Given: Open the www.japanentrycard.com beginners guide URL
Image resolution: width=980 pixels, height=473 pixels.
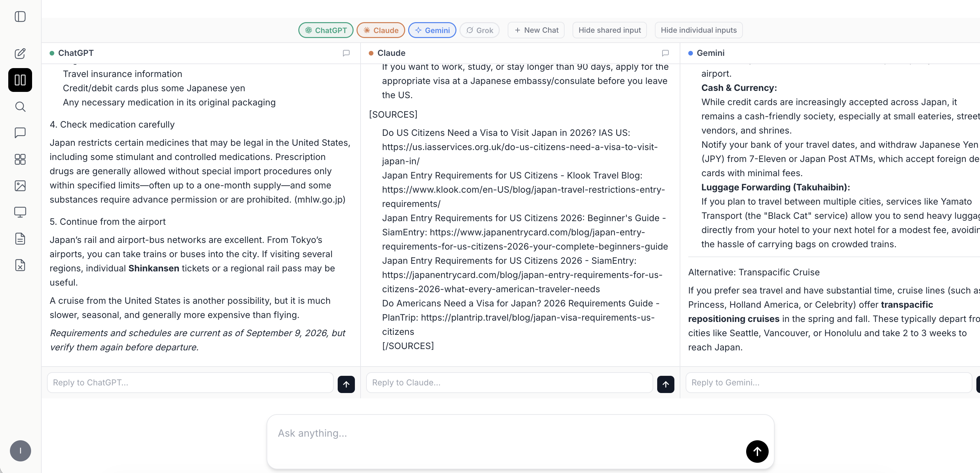Looking at the screenshot, I should point(525,239).
